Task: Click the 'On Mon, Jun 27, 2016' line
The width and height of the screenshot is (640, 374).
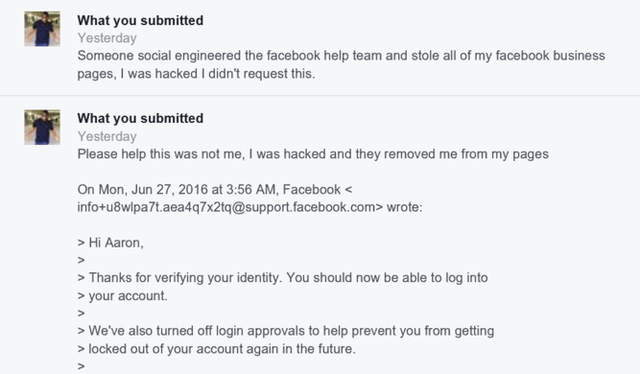Action: tap(215, 189)
